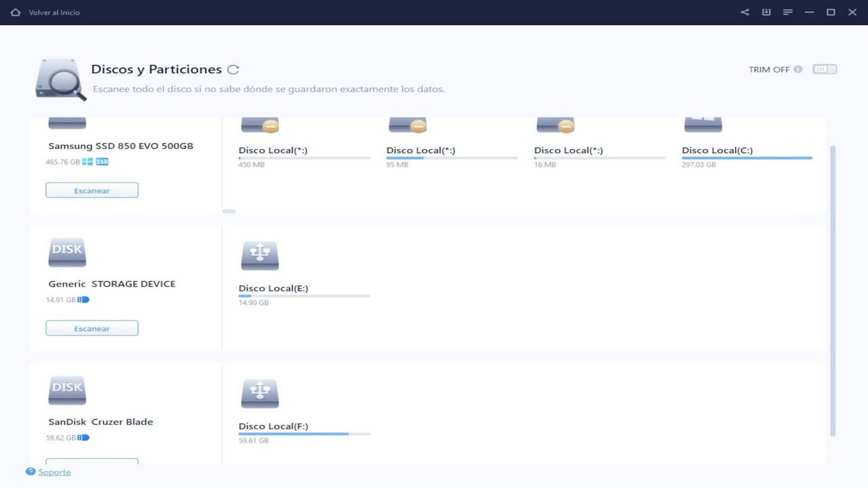The width and height of the screenshot is (868, 488).
Task: Click the Disco Local(C:) usage bar
Action: point(747,158)
